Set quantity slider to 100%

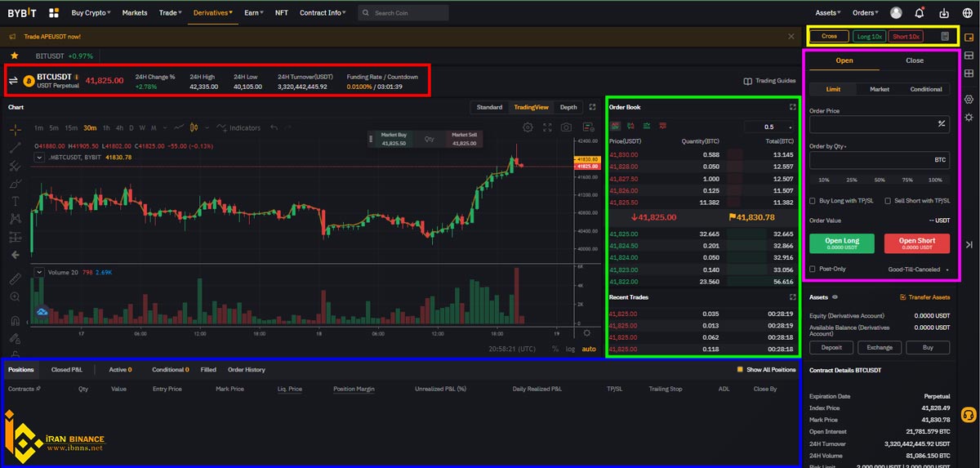(x=935, y=180)
